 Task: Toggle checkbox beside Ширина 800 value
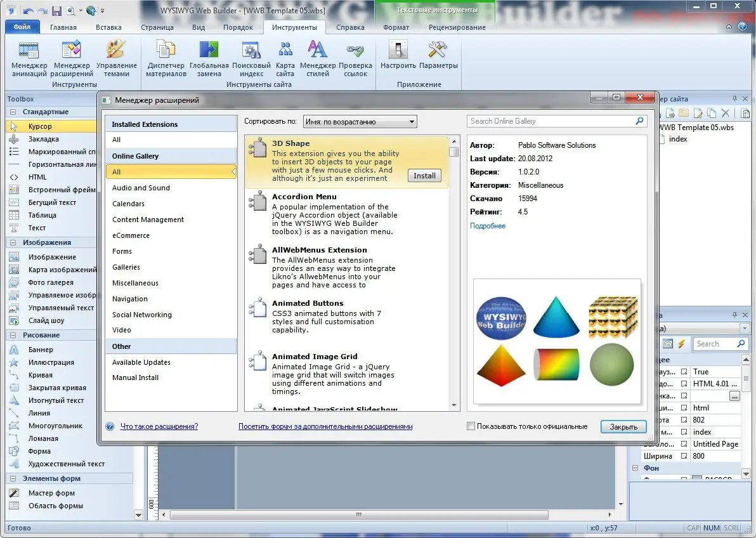[684, 456]
